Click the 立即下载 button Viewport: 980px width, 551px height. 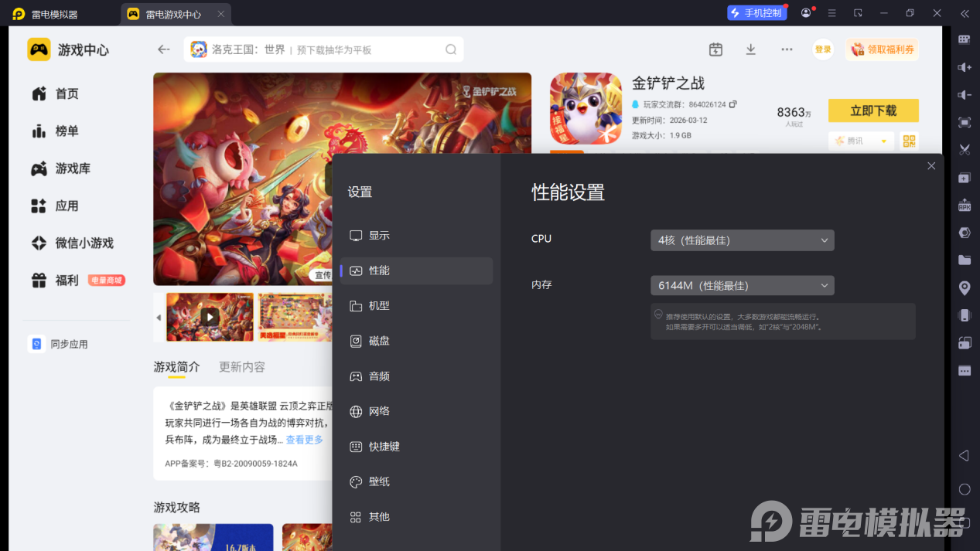873,111
